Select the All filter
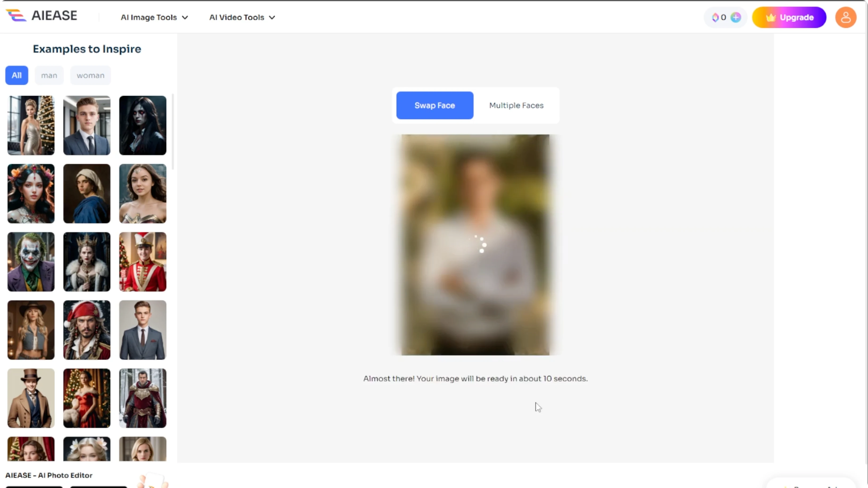Viewport: 868px width, 488px height. coord(17,75)
